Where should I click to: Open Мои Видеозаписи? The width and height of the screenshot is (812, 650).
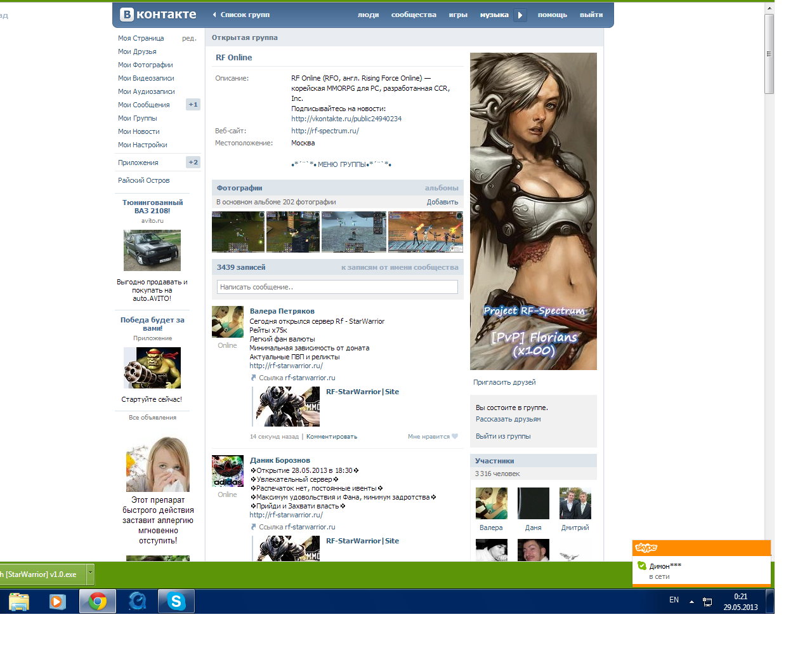coord(146,78)
